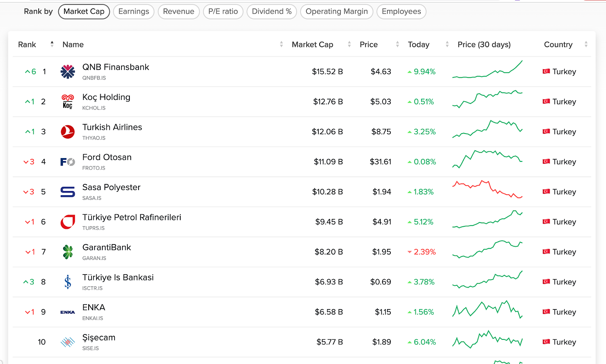This screenshot has height=364, width=606.
Task: Click ENKA 30-day price chart
Action: [487, 310]
